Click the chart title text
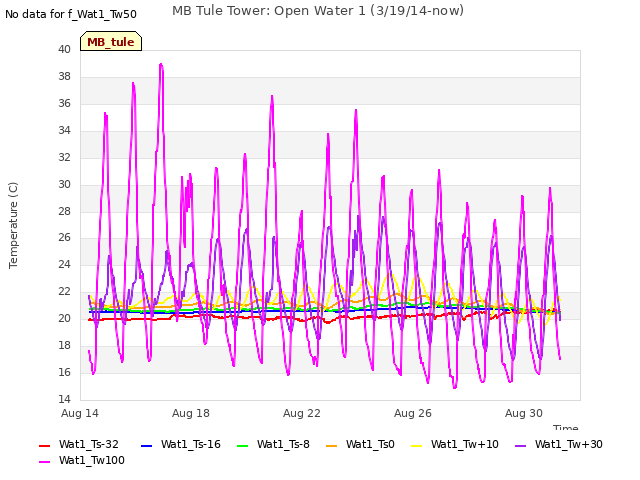The height and width of the screenshot is (480, 640). pos(318,11)
